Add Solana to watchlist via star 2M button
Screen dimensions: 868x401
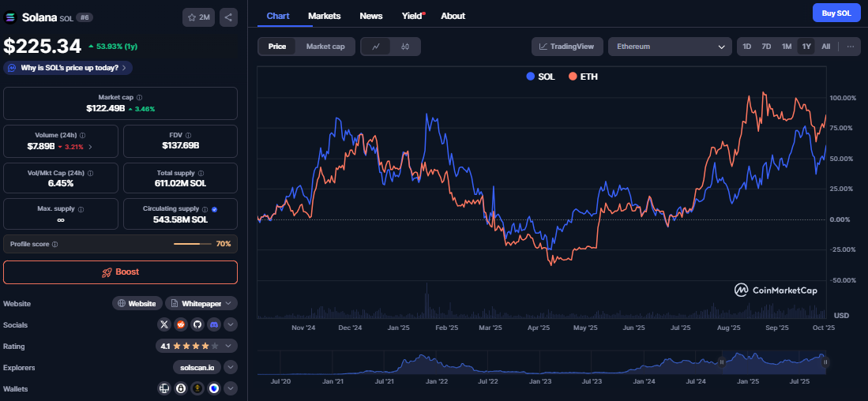[x=199, y=17]
